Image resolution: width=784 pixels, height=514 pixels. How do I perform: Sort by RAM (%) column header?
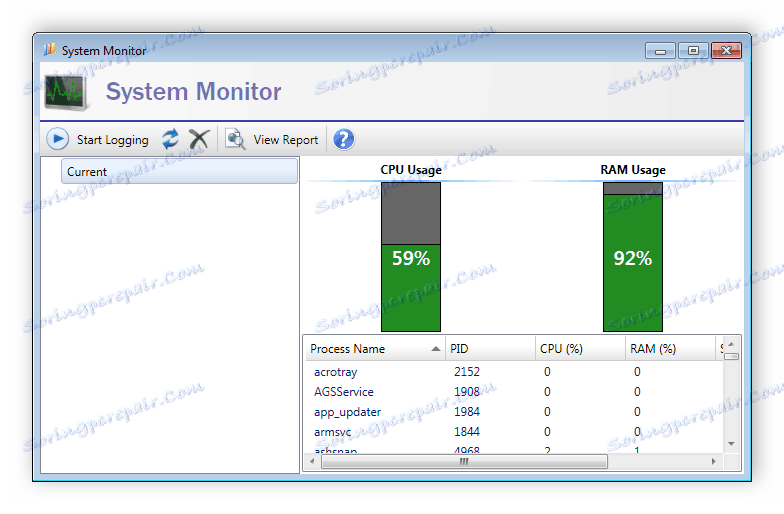click(670, 349)
